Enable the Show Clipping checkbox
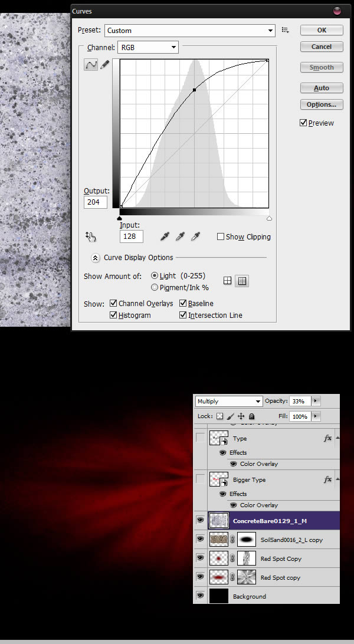The image size is (354, 644). 221,236
